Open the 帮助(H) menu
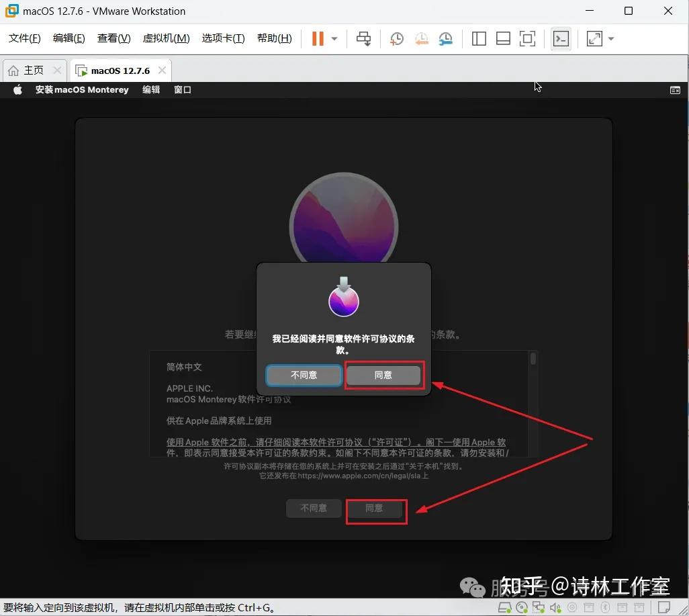Screen dimensions: 689x616 click(x=275, y=38)
